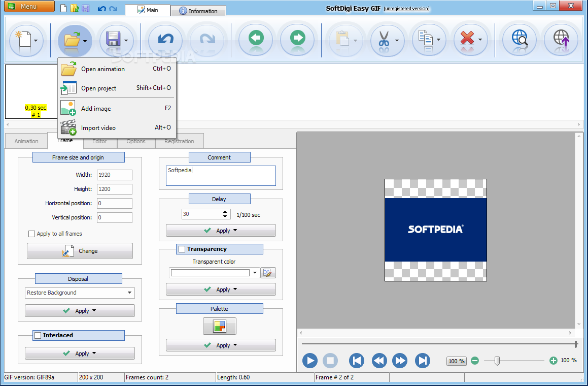588x386 pixels.
Task: Apply the Disposal setting
Action: (80, 311)
